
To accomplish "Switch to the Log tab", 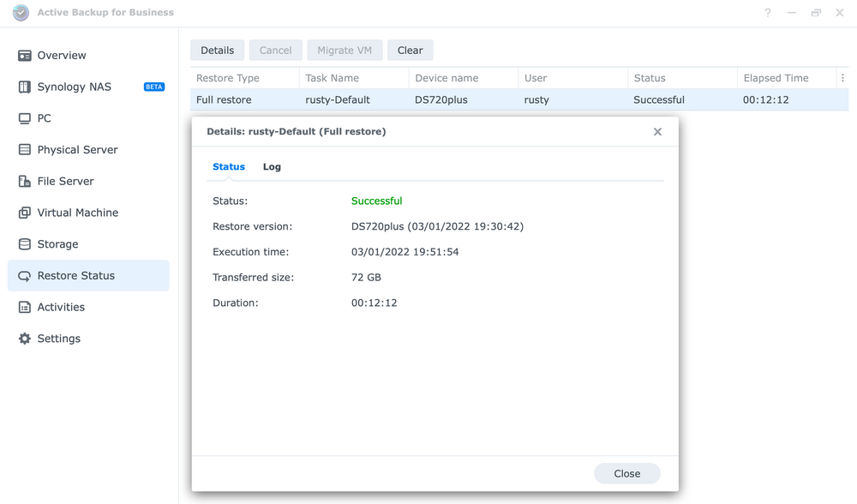I will (272, 167).
